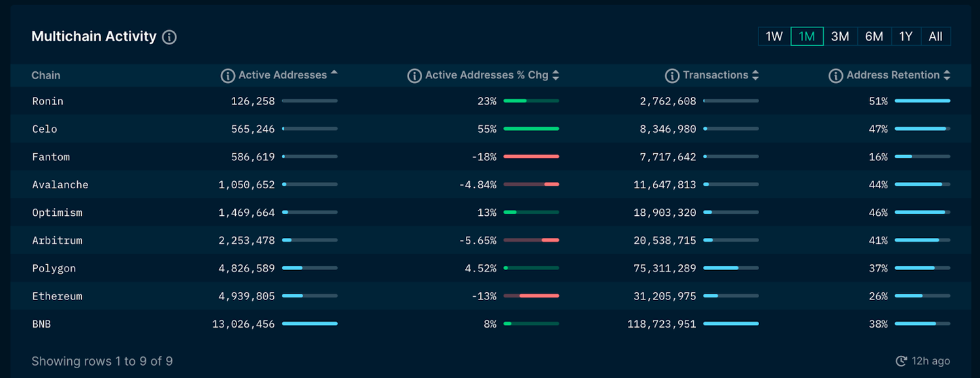The image size is (980, 378).
Task: Click info icon beside Multichain Activity title
Action: 169,37
